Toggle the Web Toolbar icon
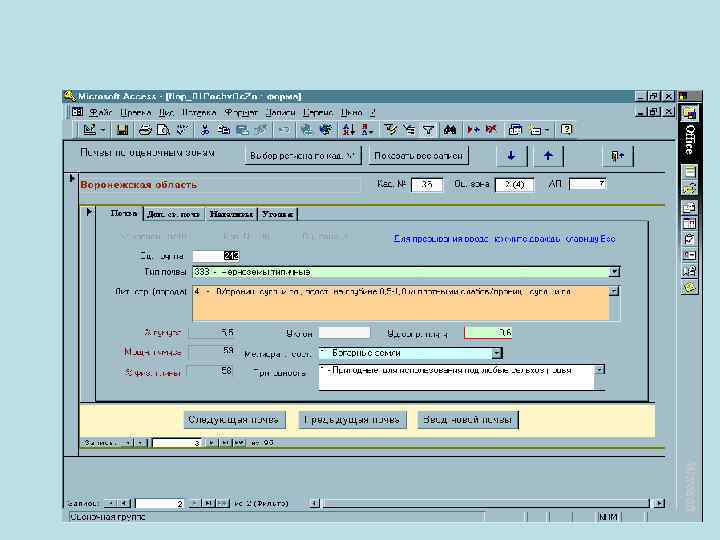This screenshot has height=540, width=720. pos(326,130)
